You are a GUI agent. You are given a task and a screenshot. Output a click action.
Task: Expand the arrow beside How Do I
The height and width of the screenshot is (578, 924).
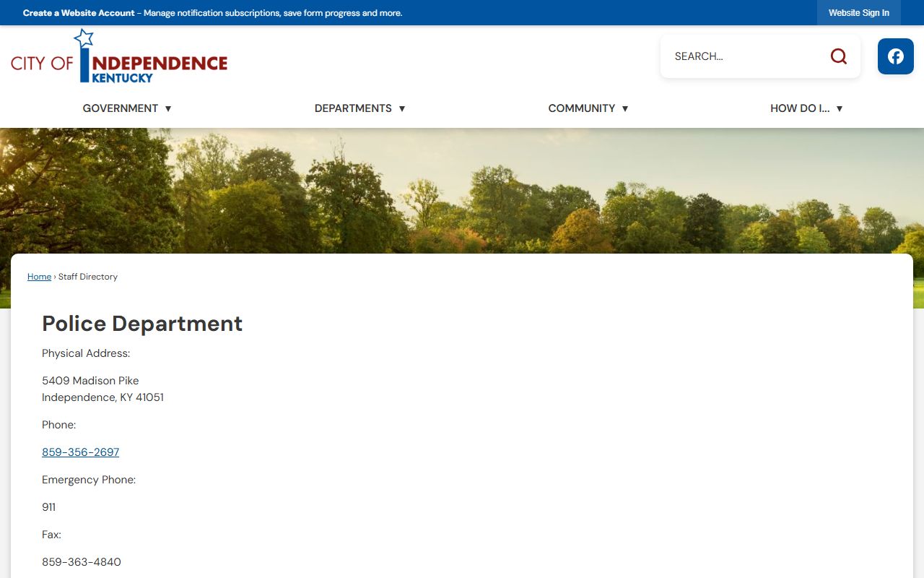[840, 108]
